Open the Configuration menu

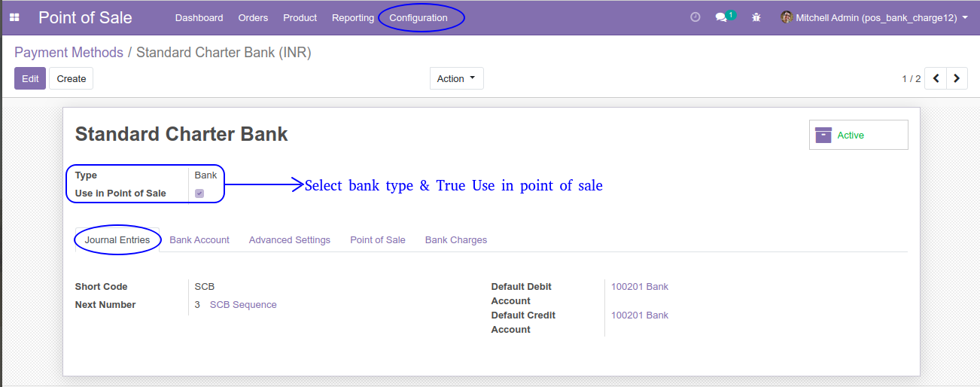[418, 17]
